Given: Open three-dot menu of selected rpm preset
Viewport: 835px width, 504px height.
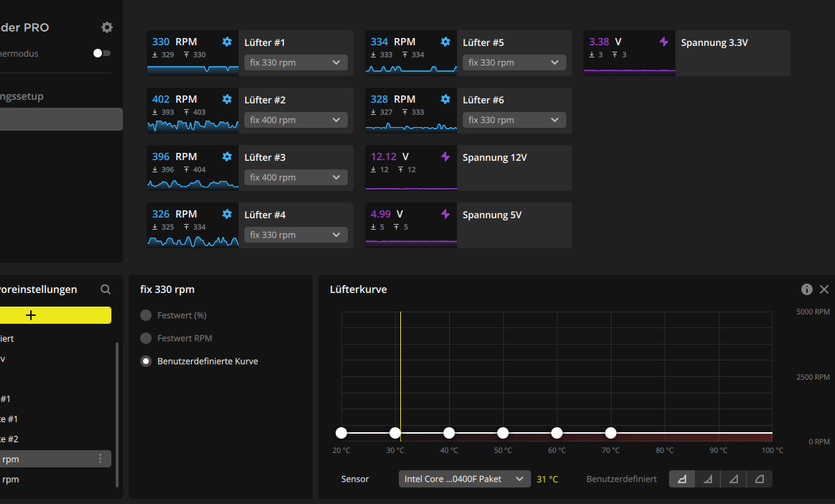Looking at the screenshot, I should pyautogui.click(x=100, y=459).
